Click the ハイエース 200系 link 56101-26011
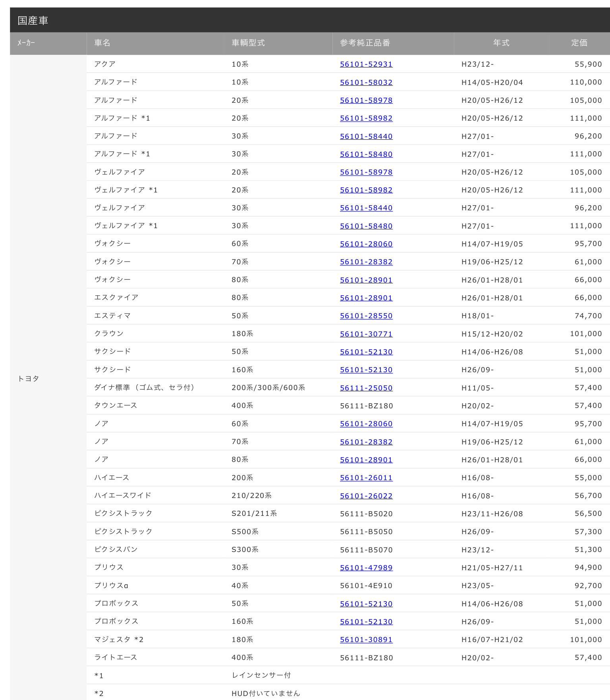The image size is (610, 700). tap(366, 478)
